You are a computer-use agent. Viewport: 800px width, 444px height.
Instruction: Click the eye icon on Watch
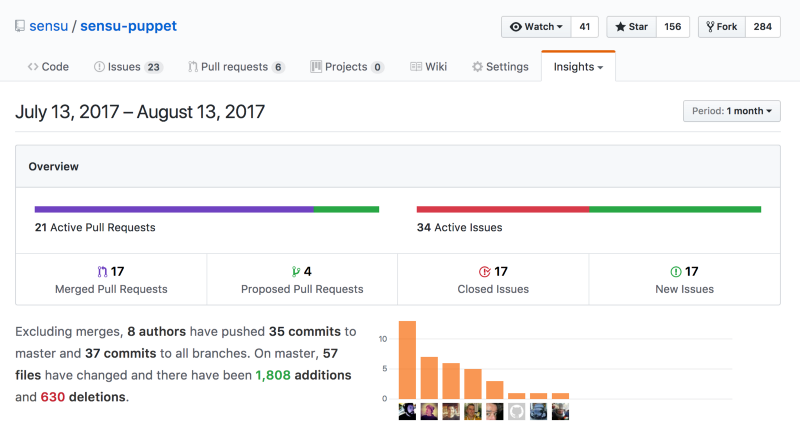click(x=516, y=27)
